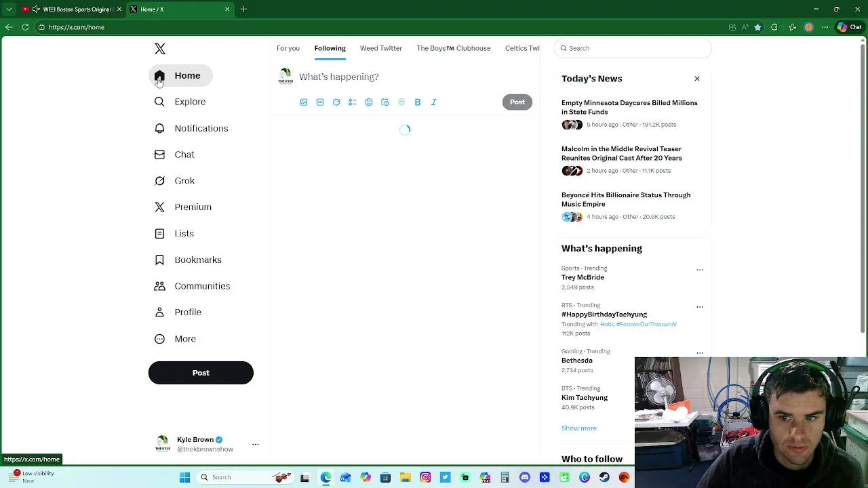
Task: Open #HappyBirthdayTaehyung trend
Action: coord(604,314)
